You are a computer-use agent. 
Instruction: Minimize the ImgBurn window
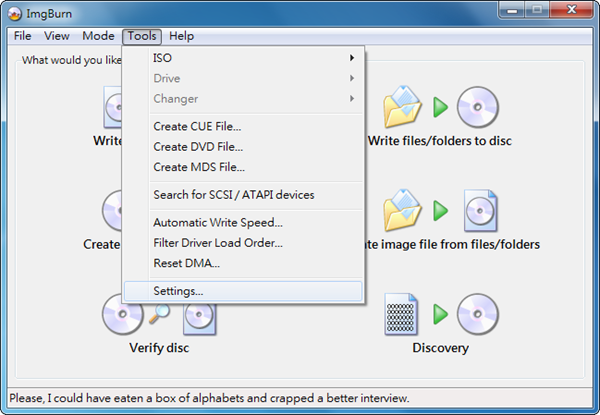coord(512,10)
